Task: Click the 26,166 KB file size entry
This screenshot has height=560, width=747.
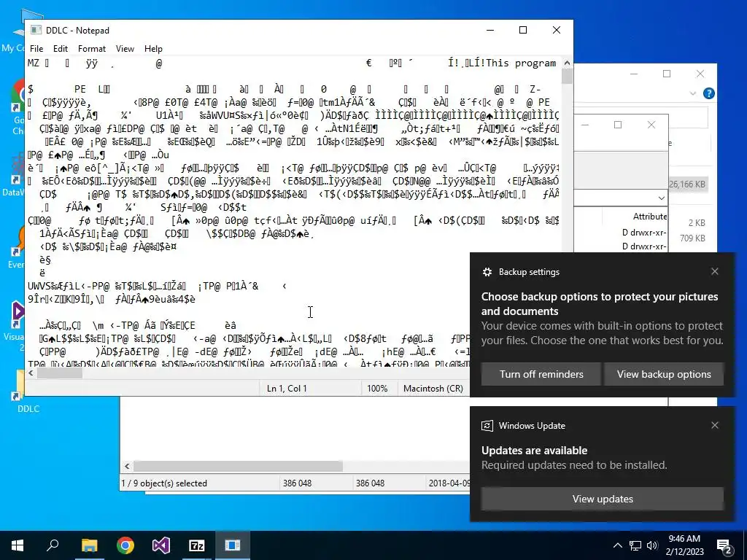Action: (x=687, y=184)
